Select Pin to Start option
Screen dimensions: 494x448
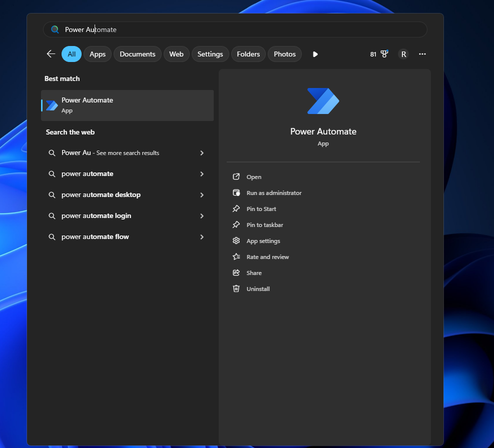[261, 209]
